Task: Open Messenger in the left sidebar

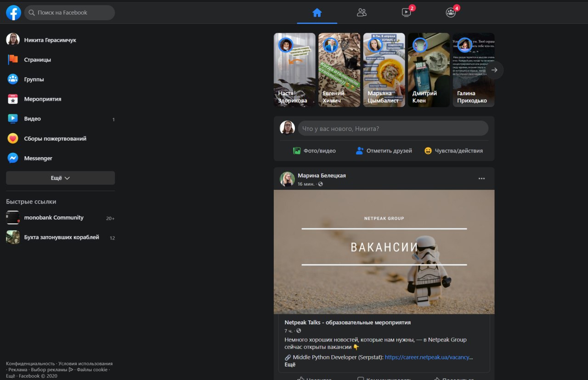Action: tap(60, 159)
